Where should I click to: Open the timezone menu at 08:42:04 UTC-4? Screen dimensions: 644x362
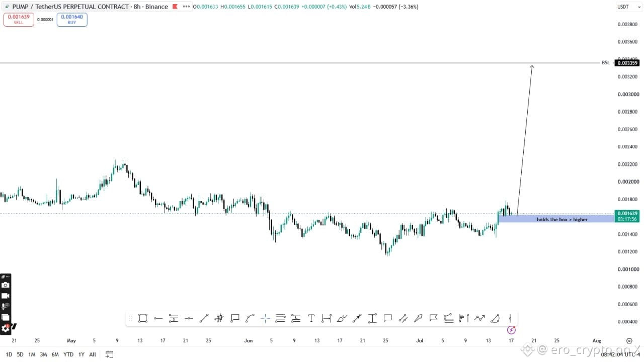pyautogui.click(x=620, y=354)
